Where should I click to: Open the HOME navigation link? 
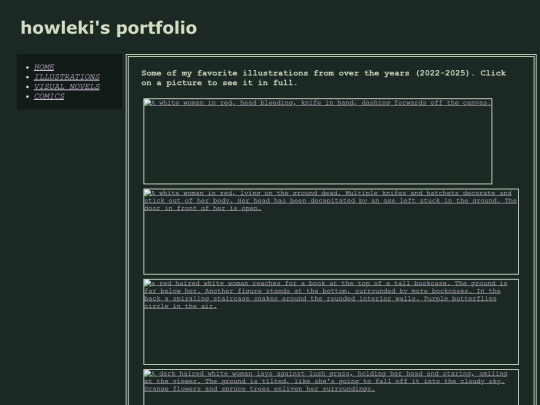pyautogui.click(x=44, y=67)
